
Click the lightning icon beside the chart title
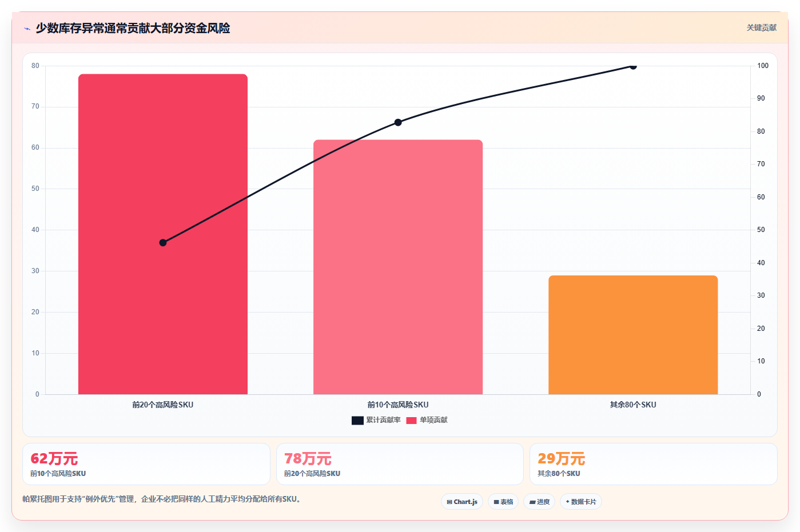point(27,29)
